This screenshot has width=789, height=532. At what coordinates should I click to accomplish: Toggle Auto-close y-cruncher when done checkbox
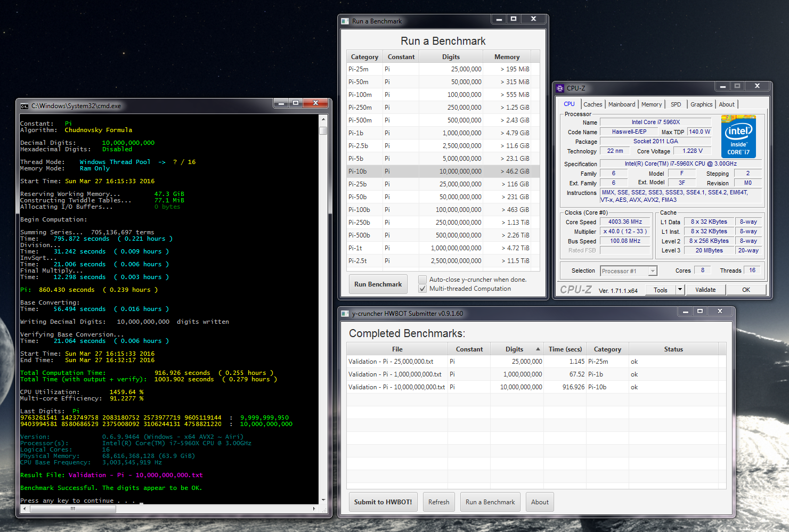tap(422, 279)
